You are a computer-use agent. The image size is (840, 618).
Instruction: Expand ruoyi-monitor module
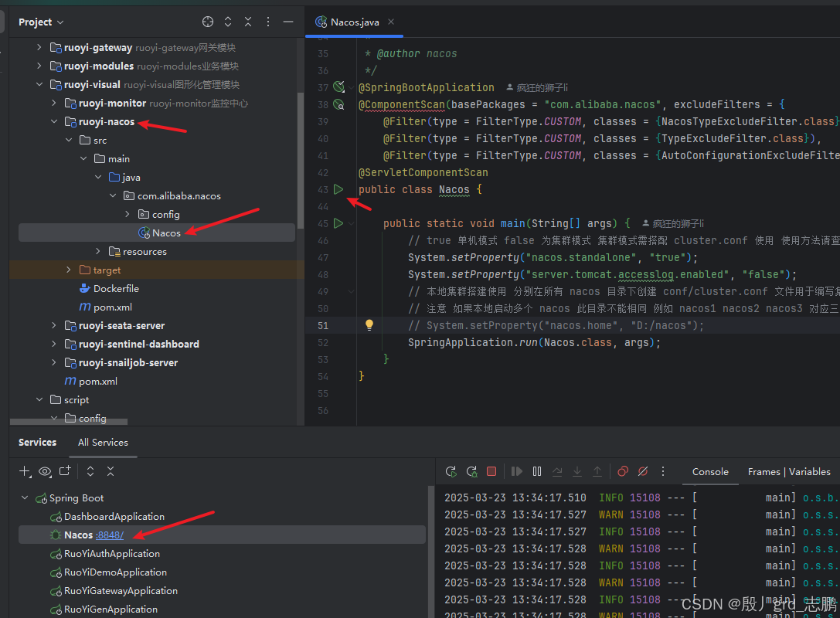coord(53,103)
